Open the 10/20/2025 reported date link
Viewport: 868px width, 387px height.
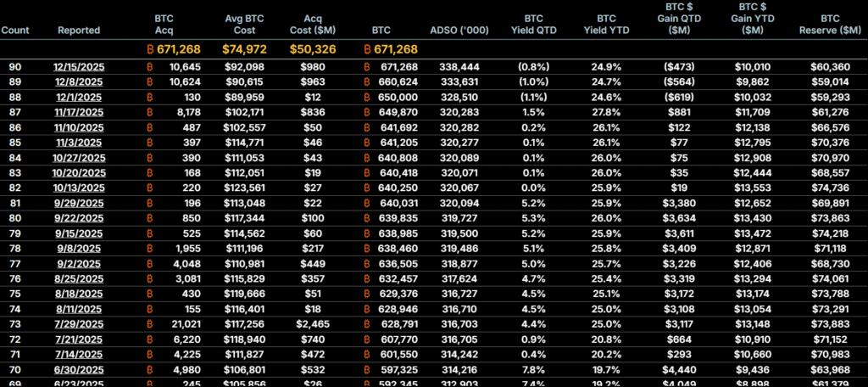(79, 172)
